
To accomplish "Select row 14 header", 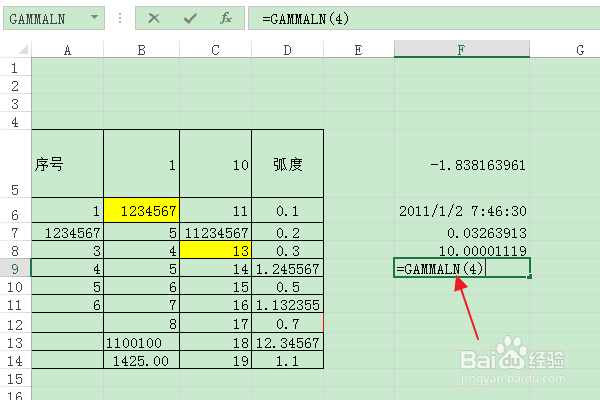I will 15,360.
